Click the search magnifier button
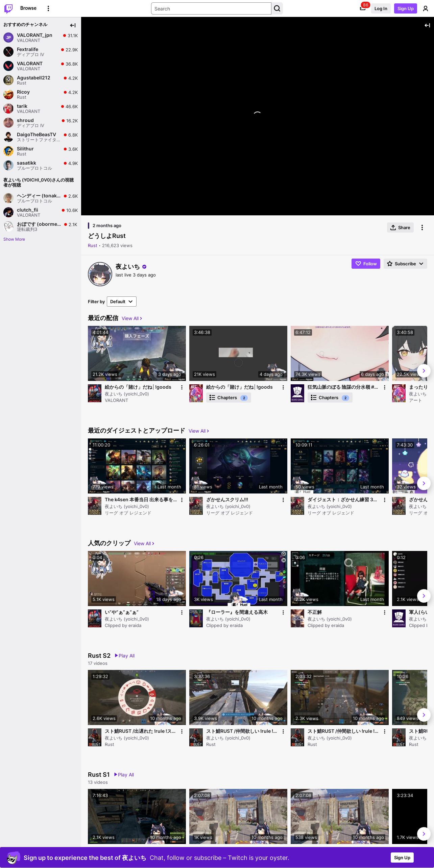The width and height of the screenshot is (434, 868). click(x=277, y=8)
